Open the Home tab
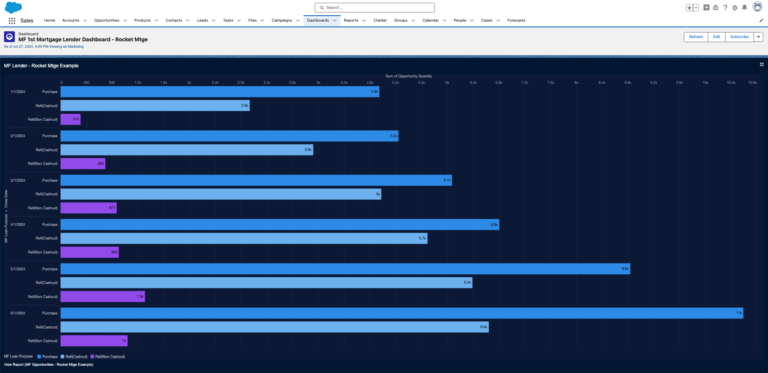768x373 pixels. point(49,21)
